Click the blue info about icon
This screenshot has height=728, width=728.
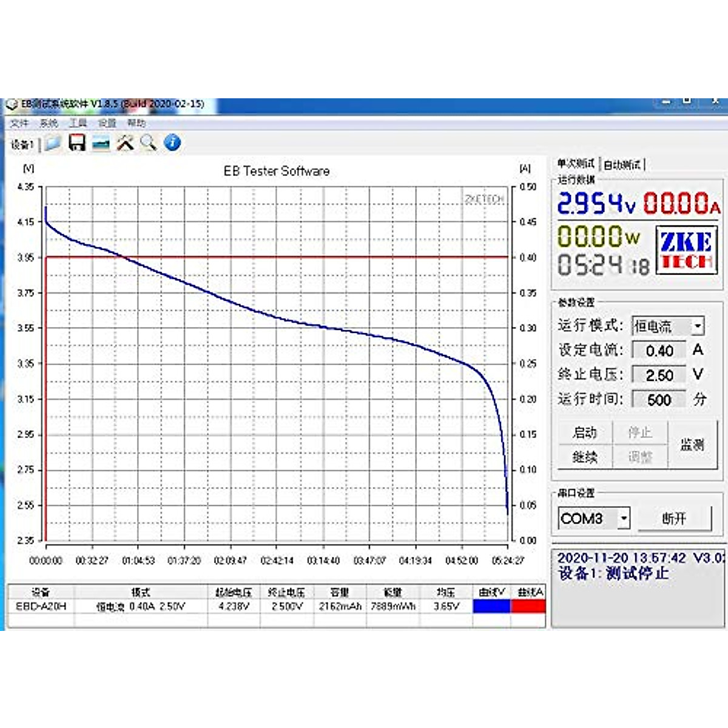[172, 143]
